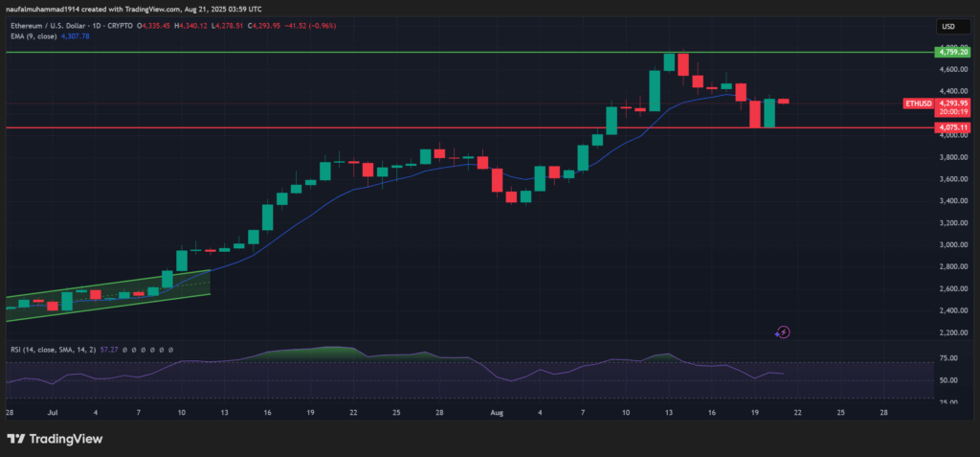Click the Ethereum / U.S. Dollar symbol title
This screenshot has height=457, width=980.
coord(59,27)
